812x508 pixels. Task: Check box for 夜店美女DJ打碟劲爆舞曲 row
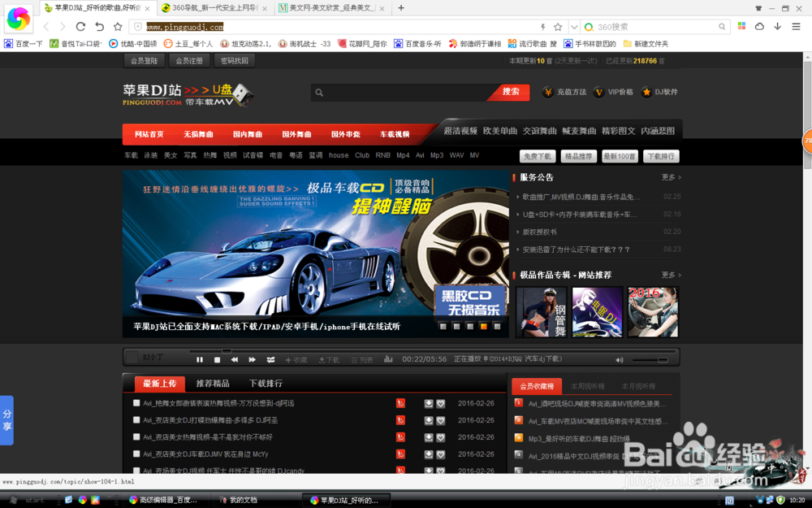point(136,420)
